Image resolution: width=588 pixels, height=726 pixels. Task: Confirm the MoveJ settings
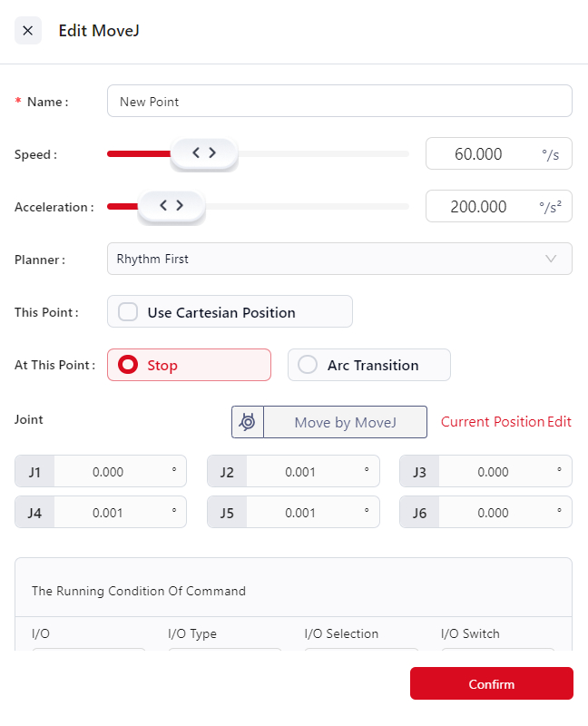click(491, 684)
